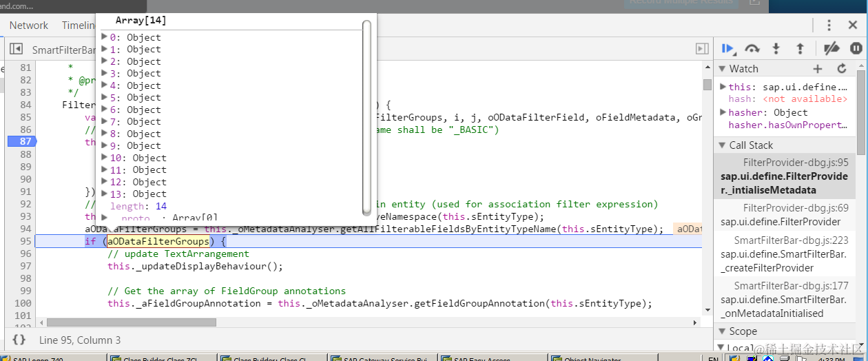The image size is (868, 361).
Task: Expand array item 13: Object
Action: click(105, 194)
